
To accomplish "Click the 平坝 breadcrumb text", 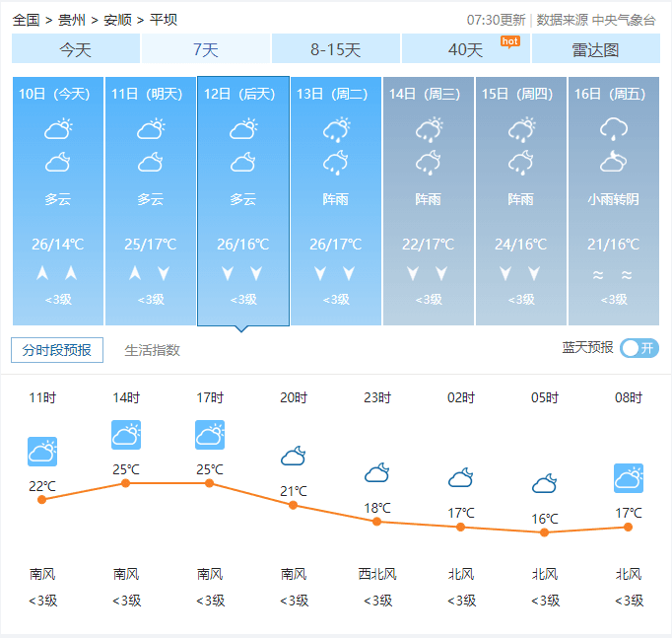I will pyautogui.click(x=164, y=20).
